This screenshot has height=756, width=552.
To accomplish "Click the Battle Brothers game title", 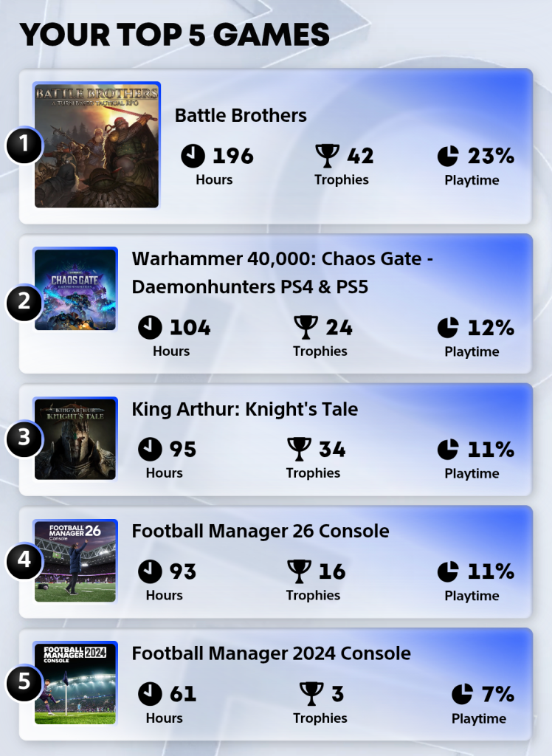I will 241,115.
